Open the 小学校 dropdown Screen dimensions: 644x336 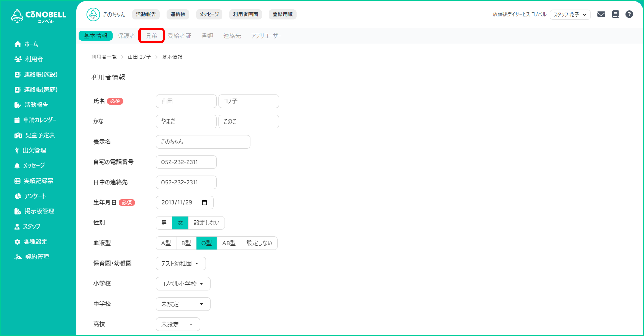[183, 284]
